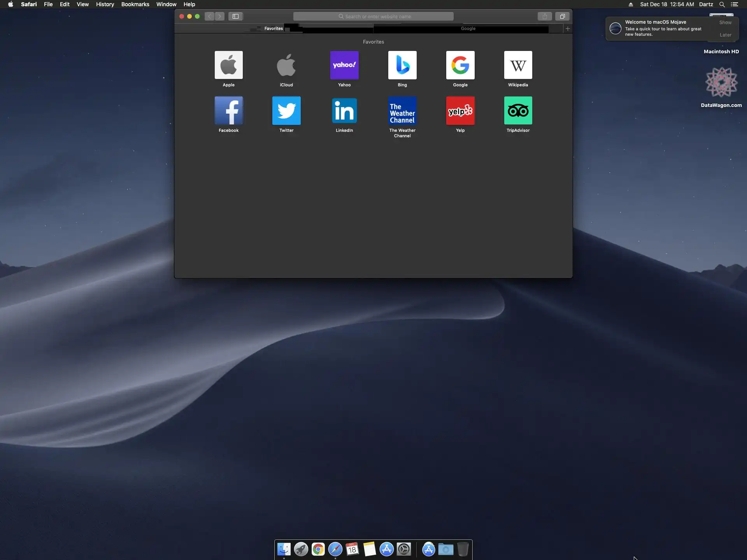Click the search or website address field
This screenshot has width=747, height=560.
(373, 16)
